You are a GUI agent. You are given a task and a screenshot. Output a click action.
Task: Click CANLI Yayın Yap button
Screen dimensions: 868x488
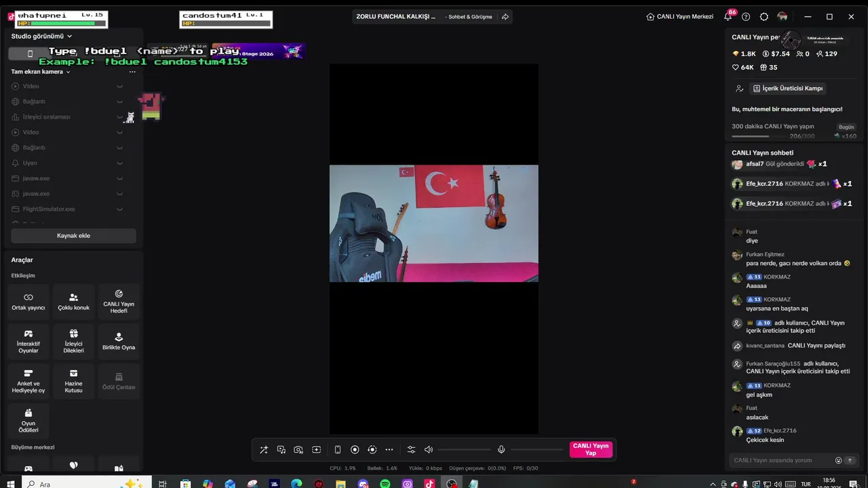click(591, 449)
